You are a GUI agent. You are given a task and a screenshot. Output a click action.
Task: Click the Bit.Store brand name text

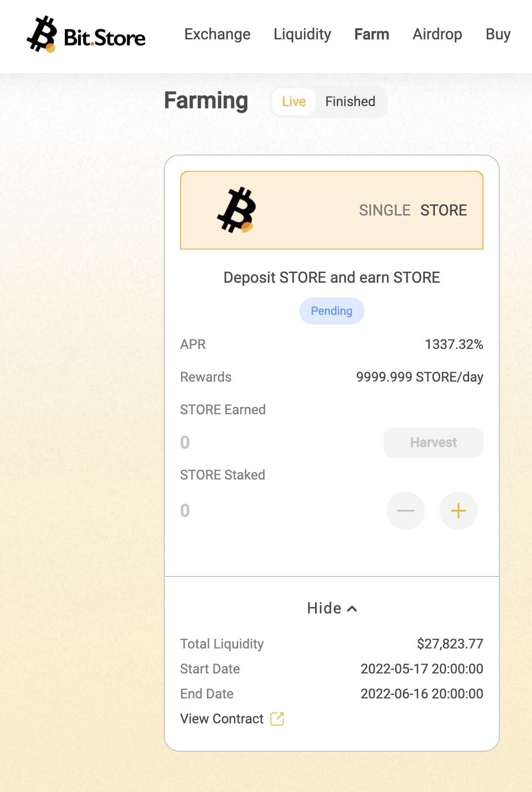click(x=105, y=38)
